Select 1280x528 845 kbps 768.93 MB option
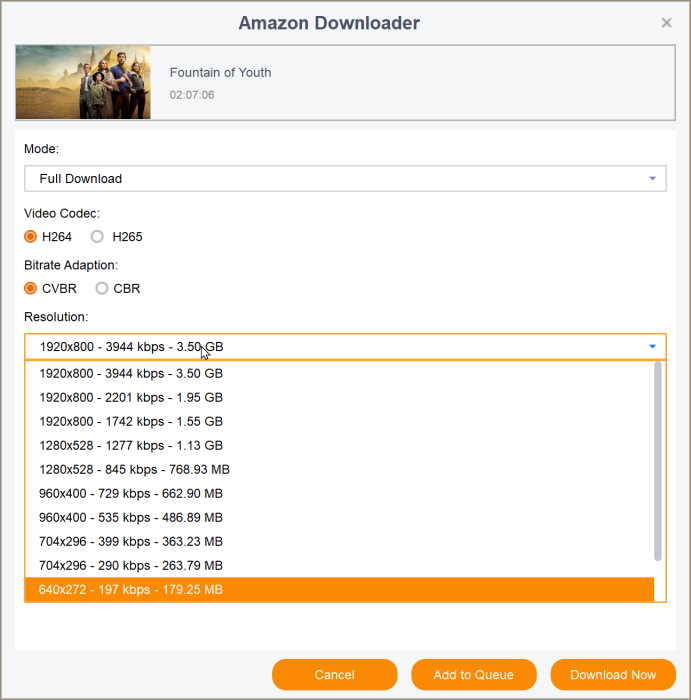The height and width of the screenshot is (700, 691). (135, 470)
